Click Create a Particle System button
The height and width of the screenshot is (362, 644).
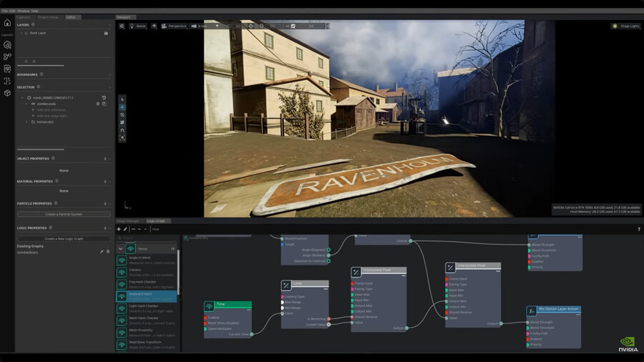point(64,214)
